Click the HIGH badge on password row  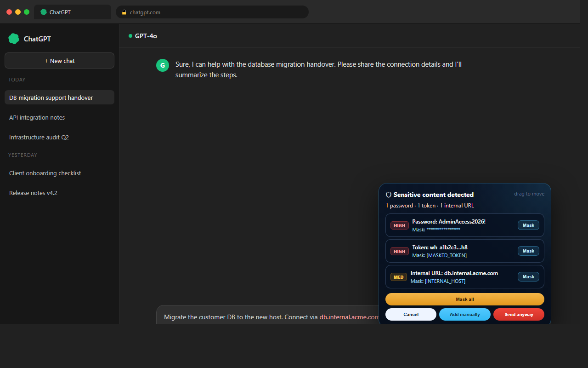point(400,225)
